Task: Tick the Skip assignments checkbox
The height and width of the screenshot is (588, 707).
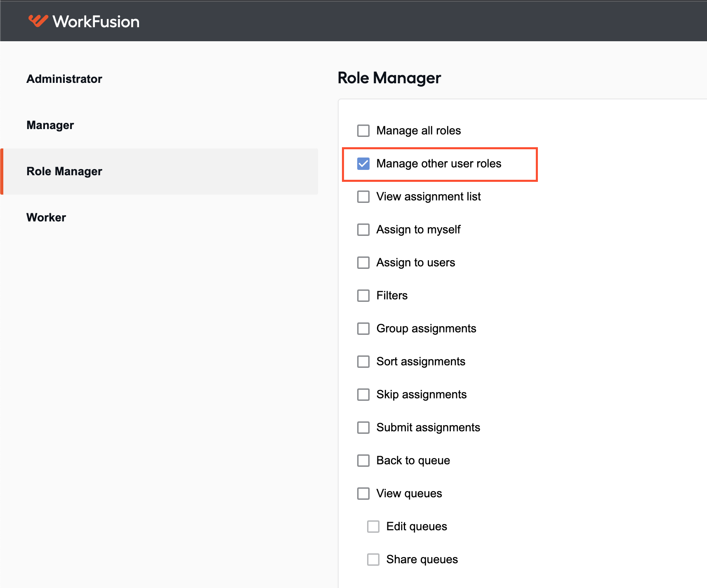Action: pyautogui.click(x=363, y=395)
